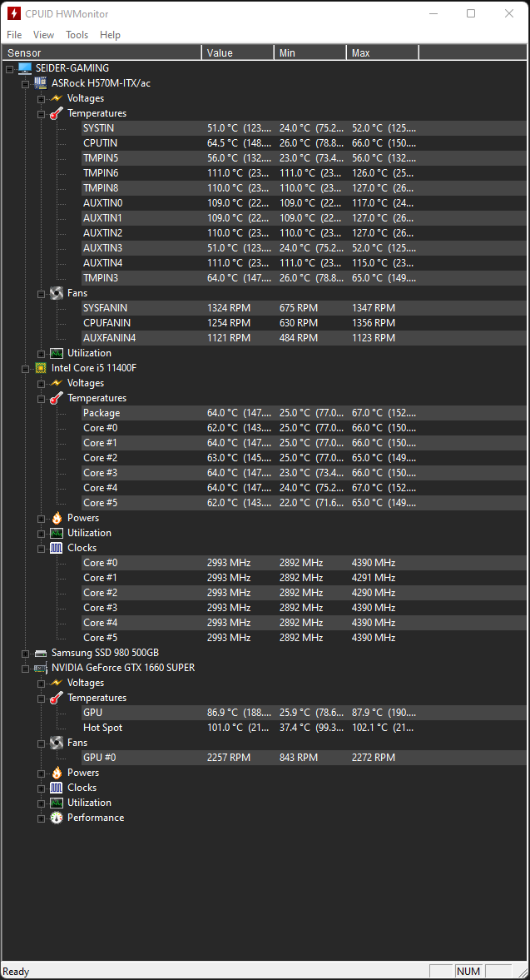Collapse the Intel Core i5 11400F node
The height and width of the screenshot is (980, 530).
tap(25, 367)
